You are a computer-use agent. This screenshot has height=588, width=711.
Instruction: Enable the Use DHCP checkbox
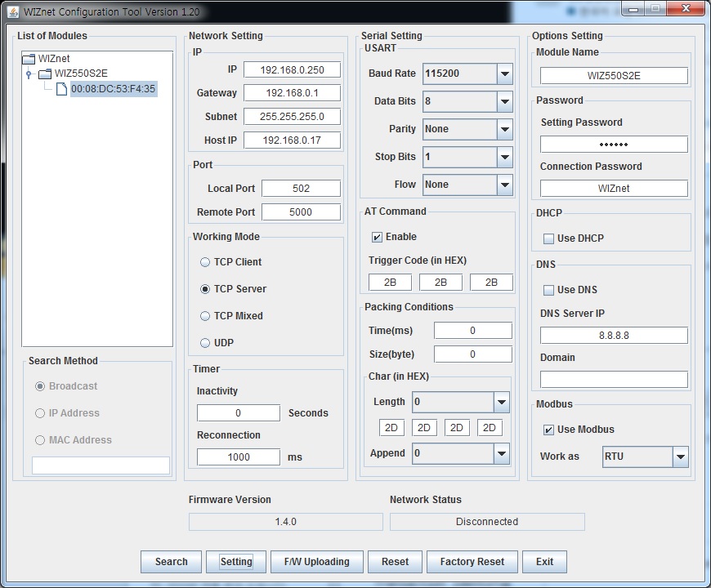[548, 238]
